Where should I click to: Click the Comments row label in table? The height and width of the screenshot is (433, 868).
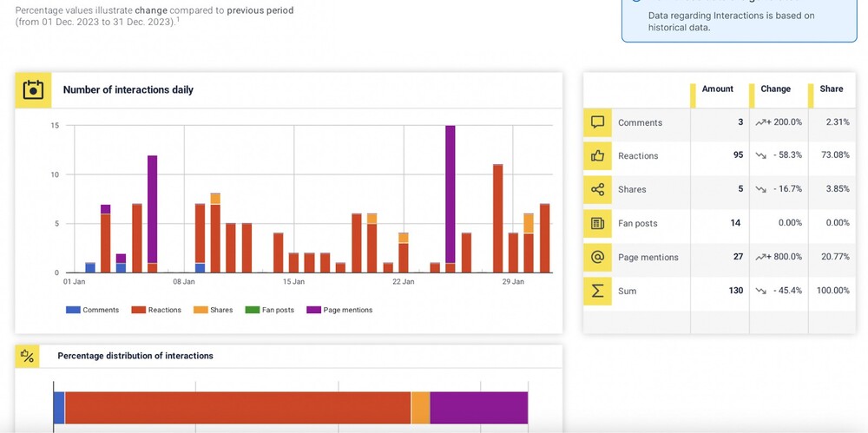pos(640,123)
